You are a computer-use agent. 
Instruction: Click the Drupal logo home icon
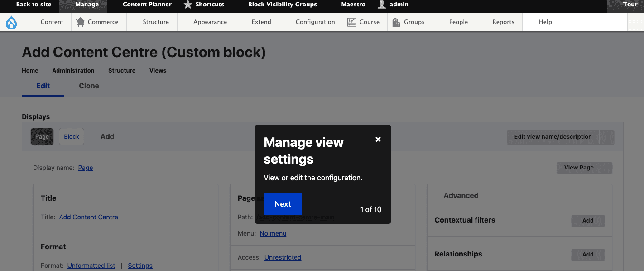pos(11,22)
